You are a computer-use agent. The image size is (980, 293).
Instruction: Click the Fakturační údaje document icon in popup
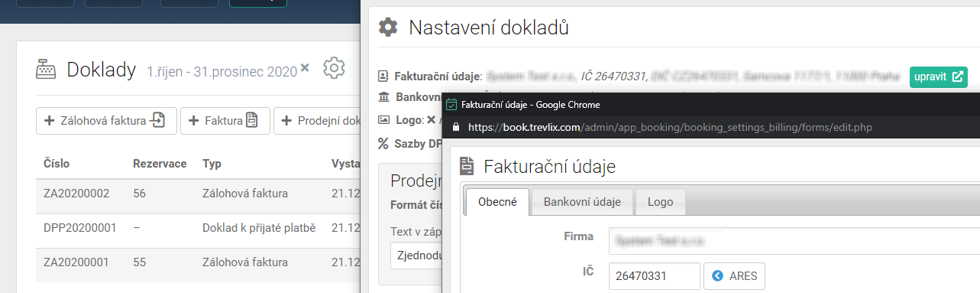pyautogui.click(x=467, y=166)
